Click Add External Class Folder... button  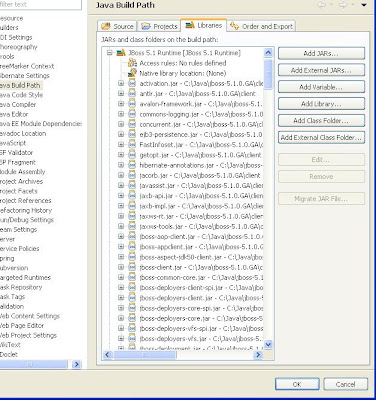click(321, 137)
